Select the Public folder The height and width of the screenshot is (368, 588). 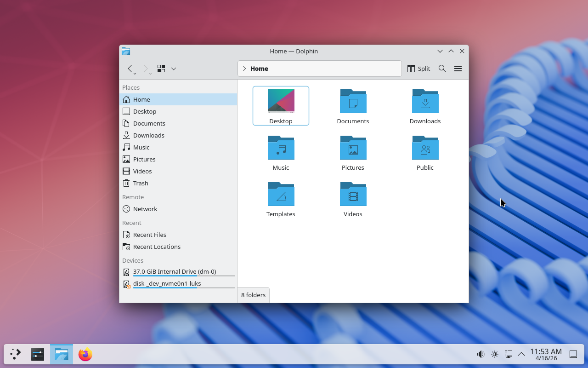pos(425,148)
